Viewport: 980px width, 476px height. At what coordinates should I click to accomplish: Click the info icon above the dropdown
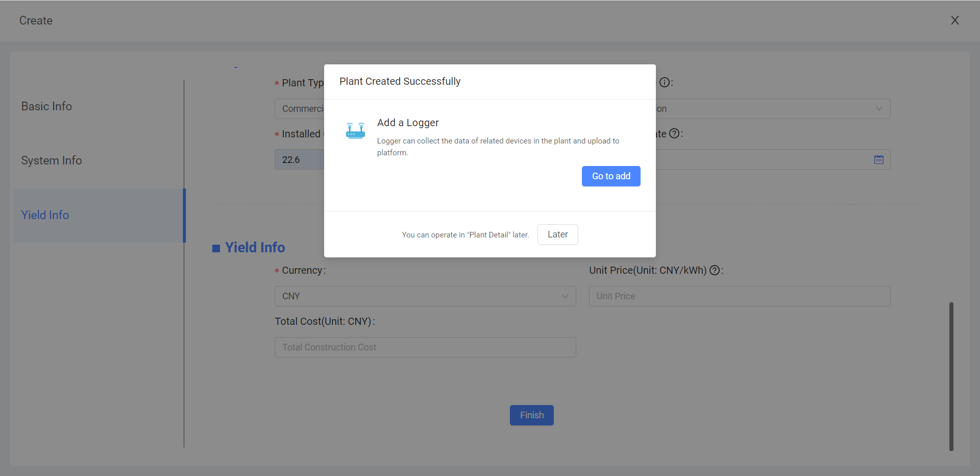(664, 83)
